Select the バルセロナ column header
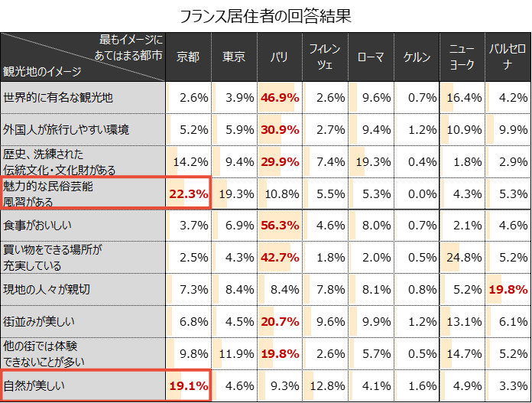 coord(508,57)
